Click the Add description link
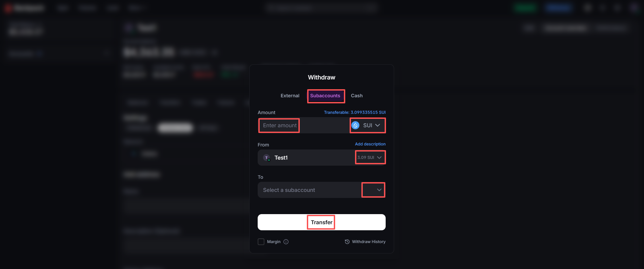The height and width of the screenshot is (269, 644). point(370,144)
